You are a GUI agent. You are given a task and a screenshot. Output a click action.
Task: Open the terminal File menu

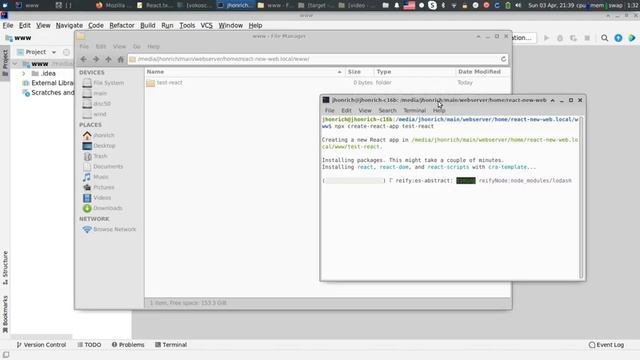pyautogui.click(x=329, y=111)
